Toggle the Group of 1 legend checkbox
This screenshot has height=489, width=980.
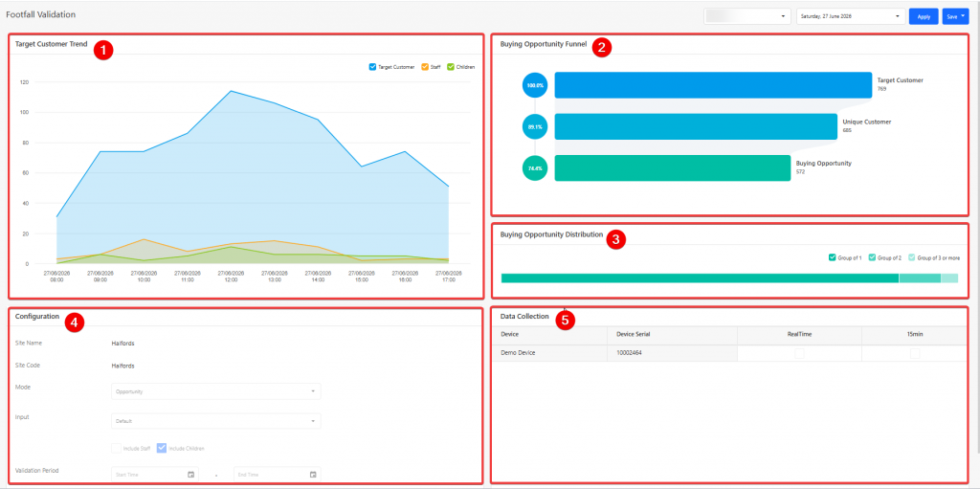click(x=832, y=257)
